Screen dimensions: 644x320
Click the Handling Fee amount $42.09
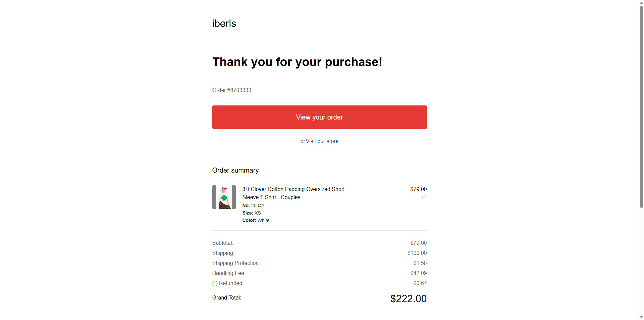click(x=418, y=273)
